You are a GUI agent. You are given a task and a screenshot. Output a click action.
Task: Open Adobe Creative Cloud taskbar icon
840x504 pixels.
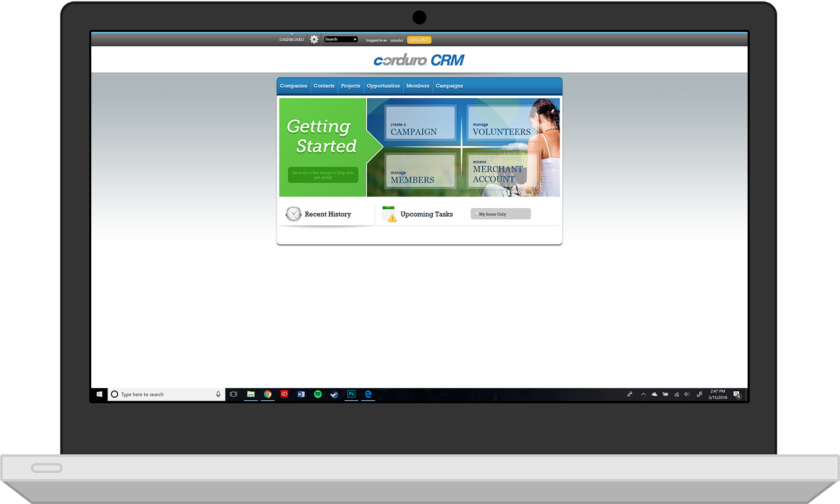284,394
